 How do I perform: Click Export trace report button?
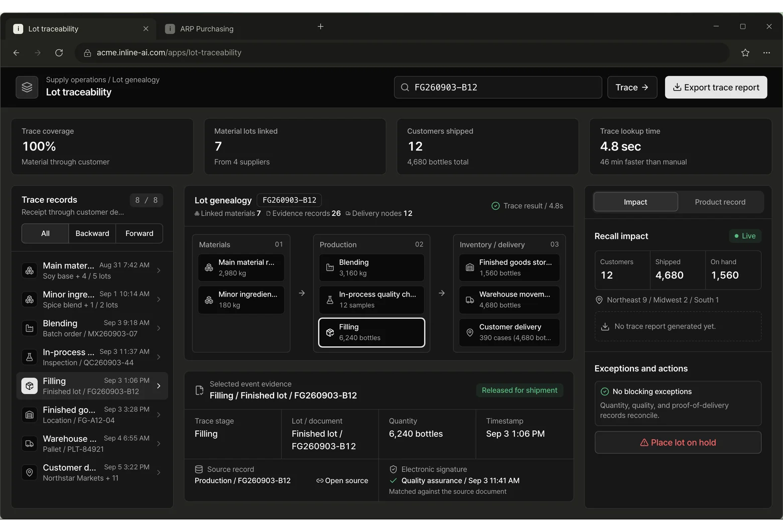coord(716,87)
